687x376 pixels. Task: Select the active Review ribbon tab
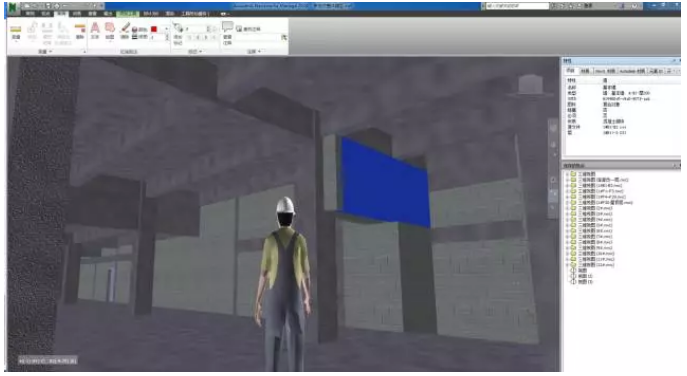pos(61,14)
